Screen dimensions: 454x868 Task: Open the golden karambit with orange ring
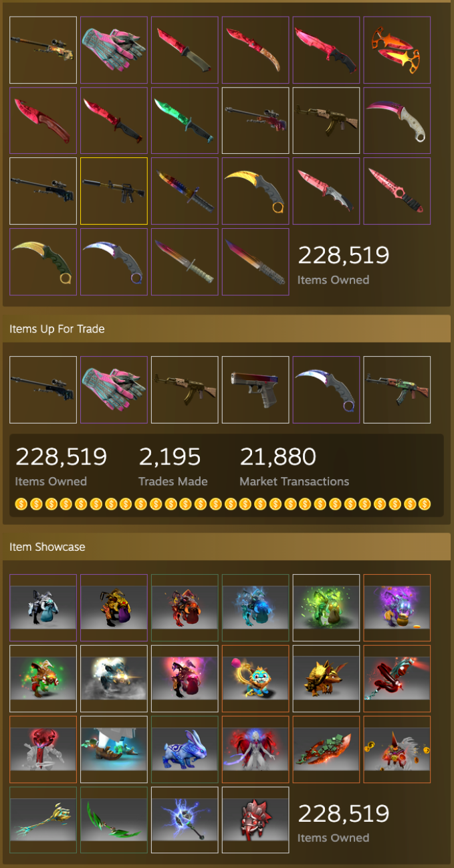click(255, 191)
